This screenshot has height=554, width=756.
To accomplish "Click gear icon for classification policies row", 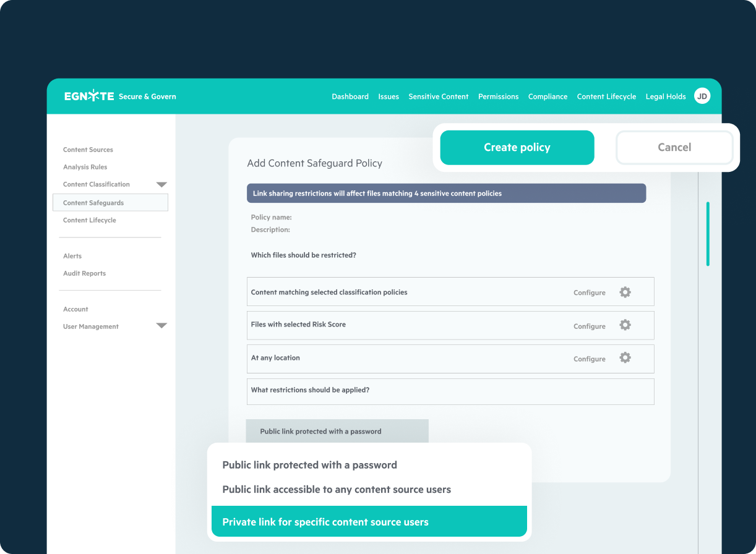I will [x=625, y=292].
